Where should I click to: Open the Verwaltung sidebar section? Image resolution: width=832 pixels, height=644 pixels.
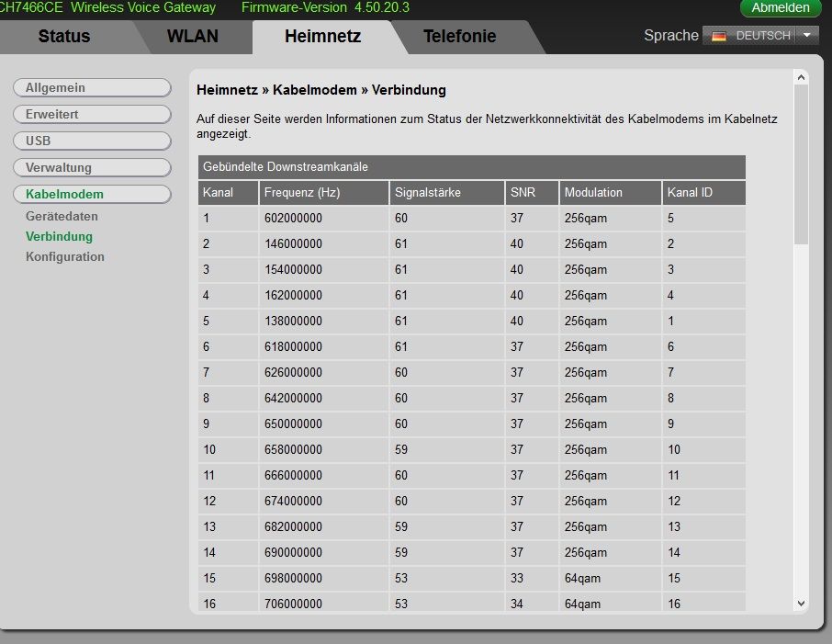(92, 167)
